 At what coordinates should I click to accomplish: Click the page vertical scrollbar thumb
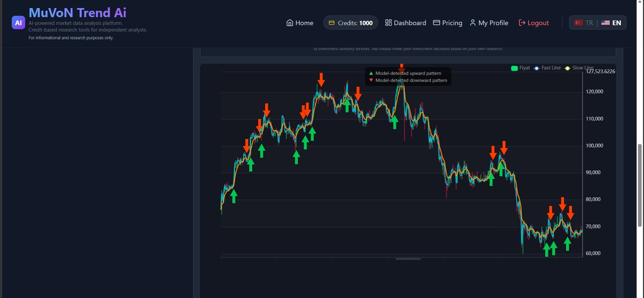coord(640,186)
